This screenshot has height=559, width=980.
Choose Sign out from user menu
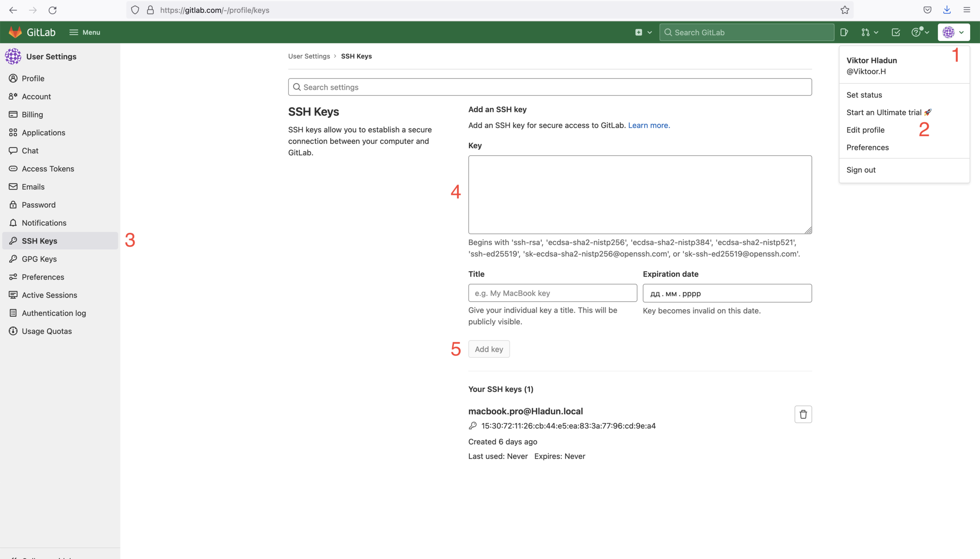pyautogui.click(x=861, y=170)
